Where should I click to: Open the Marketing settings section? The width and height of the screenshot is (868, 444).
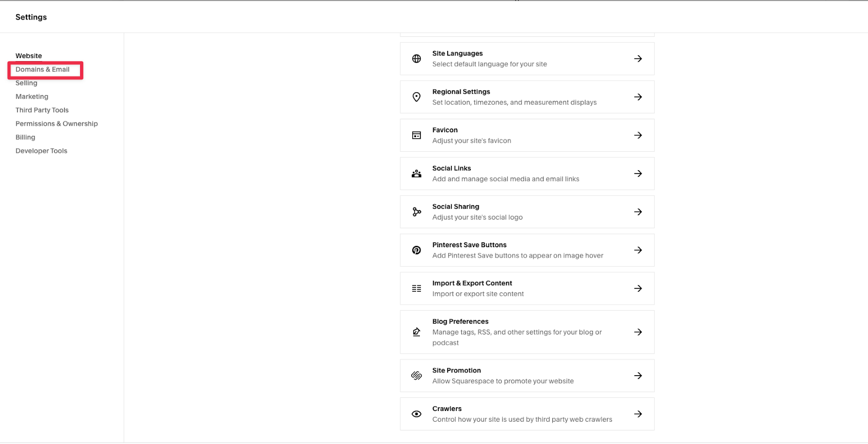click(31, 96)
